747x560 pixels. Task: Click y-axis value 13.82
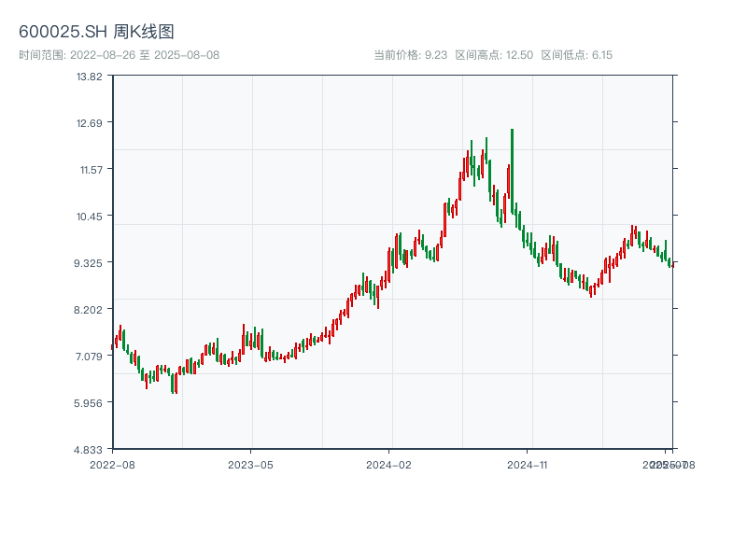pyautogui.click(x=89, y=77)
